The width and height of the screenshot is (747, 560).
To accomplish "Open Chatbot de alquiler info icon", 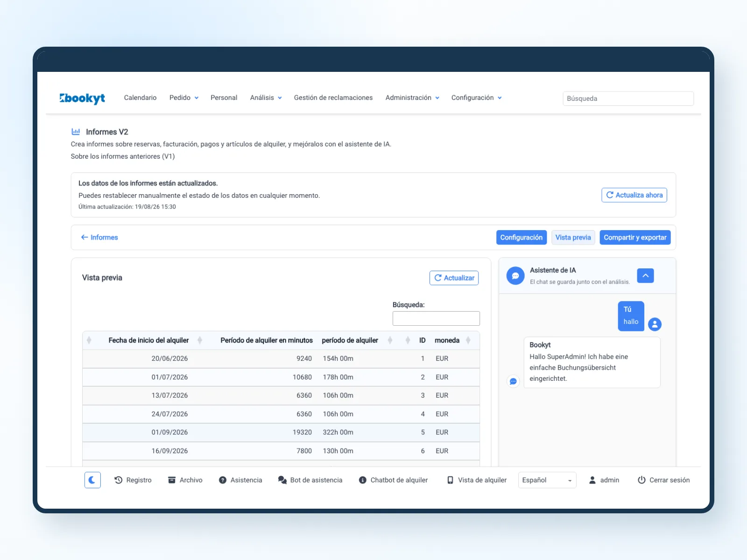I will [x=362, y=480].
